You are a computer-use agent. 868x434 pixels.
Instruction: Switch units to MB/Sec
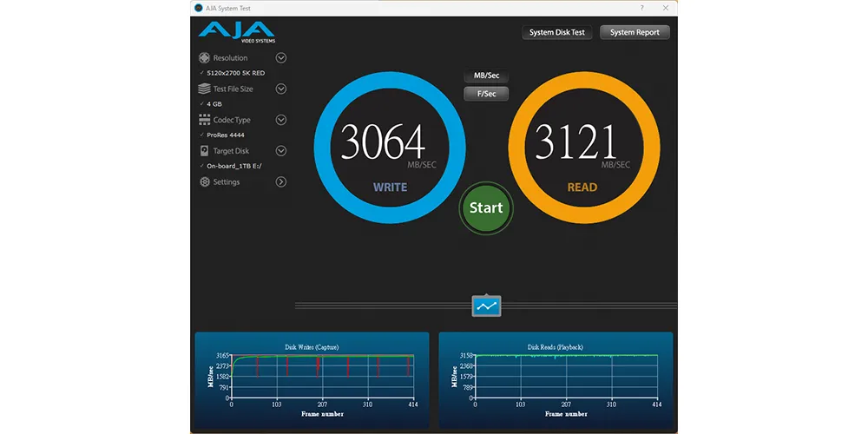(486, 76)
